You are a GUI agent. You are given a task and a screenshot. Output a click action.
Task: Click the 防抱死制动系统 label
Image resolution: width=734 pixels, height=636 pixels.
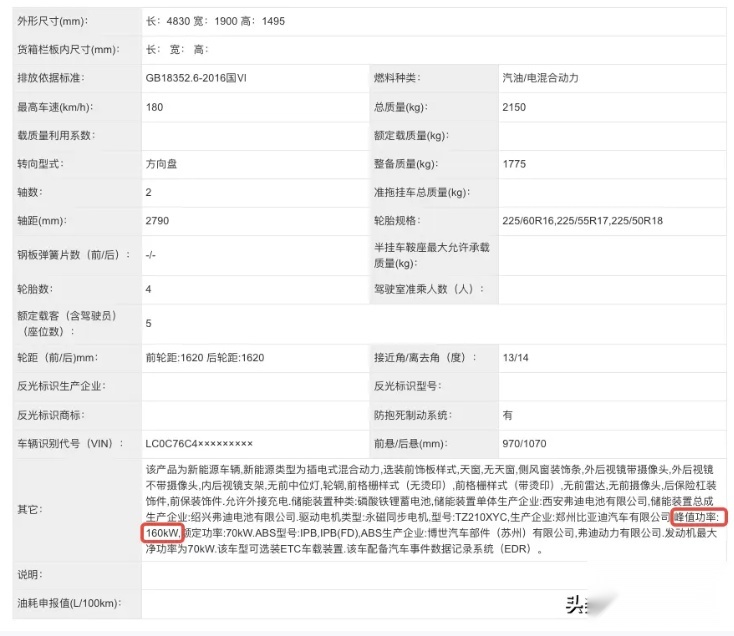tap(412, 416)
